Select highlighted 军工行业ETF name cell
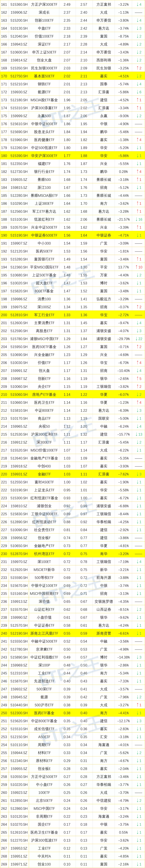Image resolution: width=145 pixels, height=868 pixels. (44, 315)
